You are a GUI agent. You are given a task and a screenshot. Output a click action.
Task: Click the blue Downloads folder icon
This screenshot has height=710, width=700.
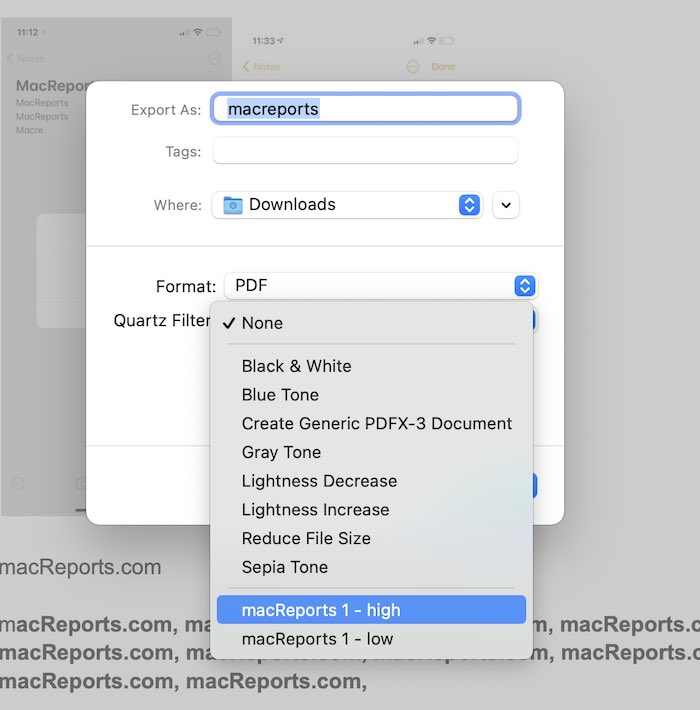pyautogui.click(x=233, y=205)
